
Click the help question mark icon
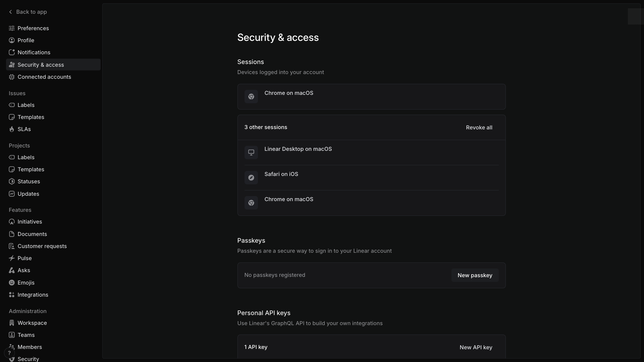(x=9, y=353)
